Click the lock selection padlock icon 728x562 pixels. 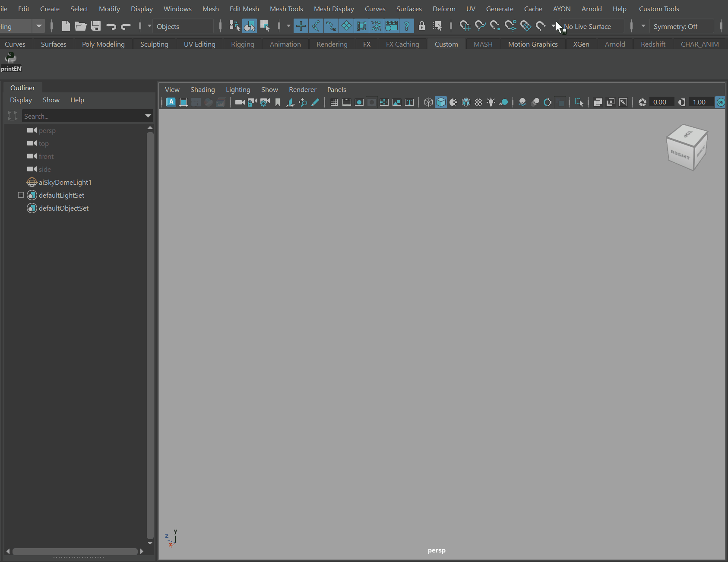422,26
